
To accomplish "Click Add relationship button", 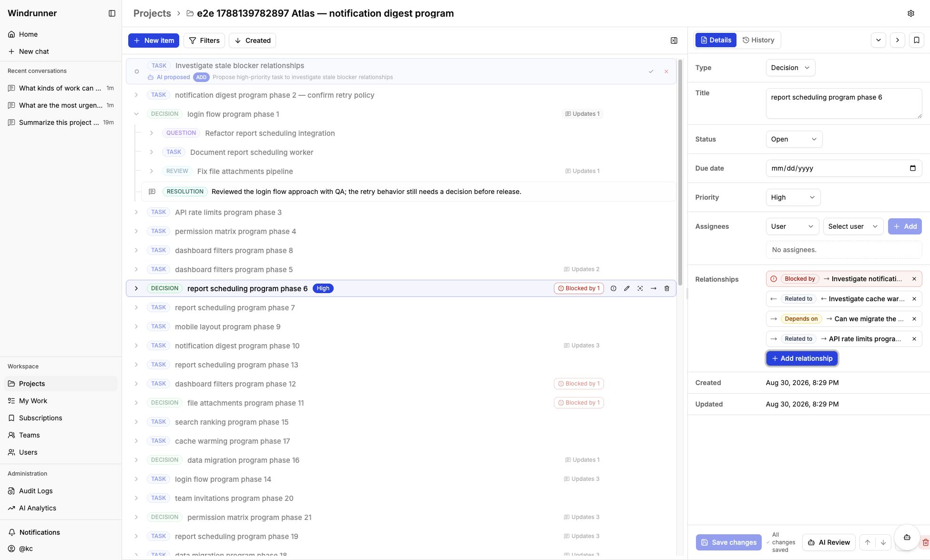I will [x=802, y=358].
